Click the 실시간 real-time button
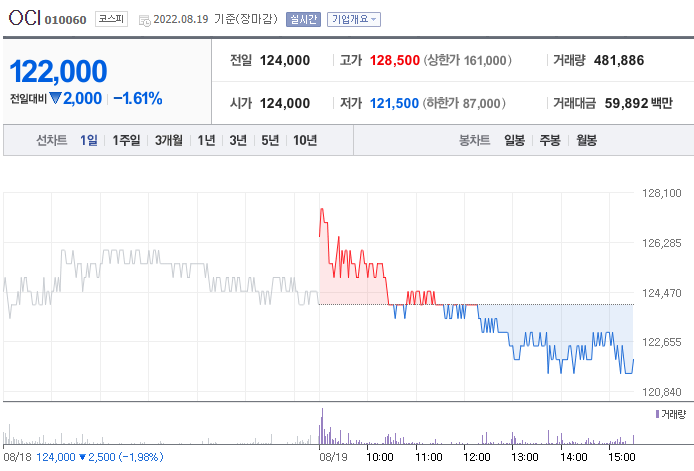Viewport: 694px width, 471px height. [303, 19]
